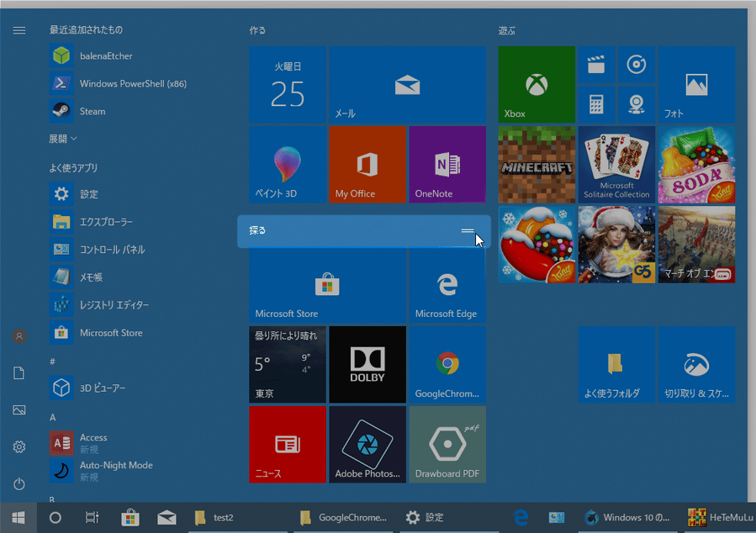Open the user account menu
The image size is (756, 533).
[x=19, y=336]
